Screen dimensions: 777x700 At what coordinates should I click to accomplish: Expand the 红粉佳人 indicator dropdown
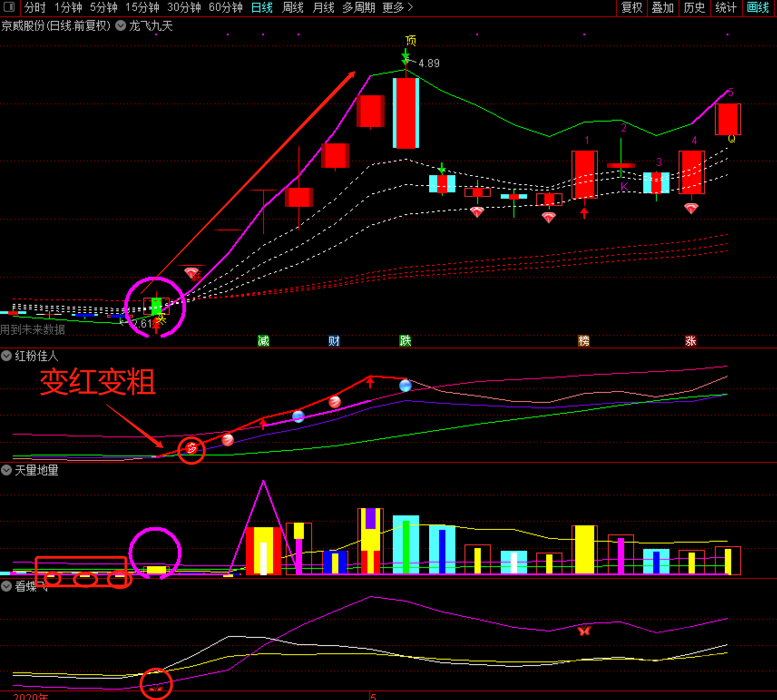pyautogui.click(x=6, y=356)
